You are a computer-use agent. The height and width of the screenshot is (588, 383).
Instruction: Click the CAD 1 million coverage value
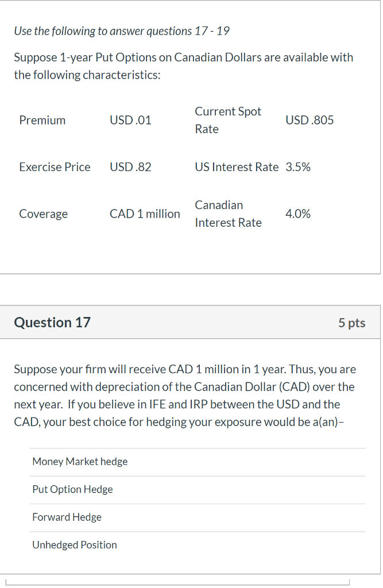[x=145, y=214]
